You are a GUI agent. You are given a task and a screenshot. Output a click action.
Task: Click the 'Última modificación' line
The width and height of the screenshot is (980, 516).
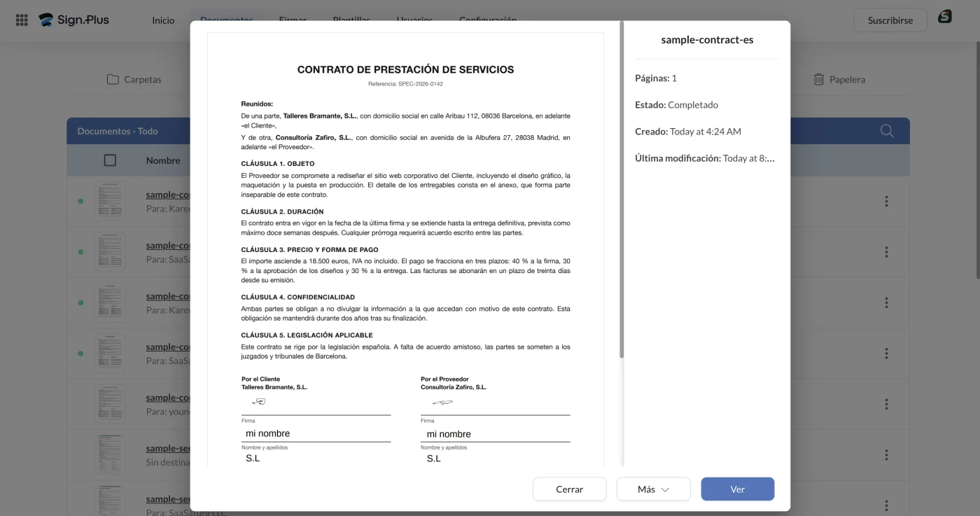[705, 158]
